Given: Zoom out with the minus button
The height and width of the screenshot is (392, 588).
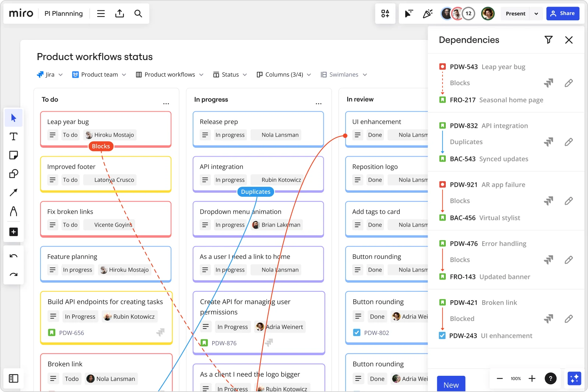Looking at the screenshot, I should (x=500, y=378).
